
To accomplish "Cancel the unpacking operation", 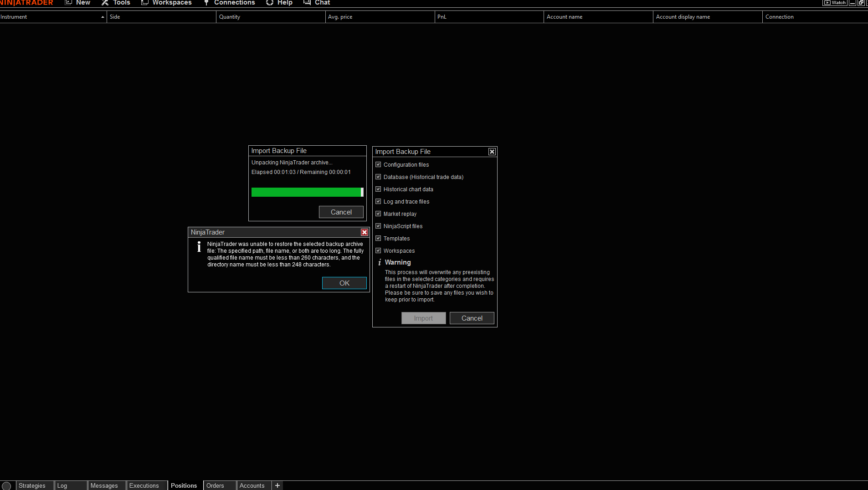I will [x=341, y=212].
